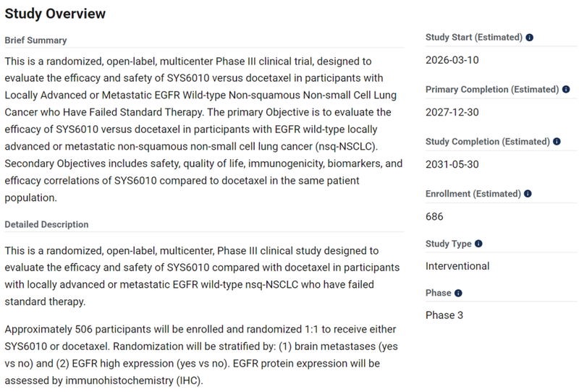Select the Enrollment (Estimated) label
The width and height of the screenshot is (579, 392).
tap(473, 194)
